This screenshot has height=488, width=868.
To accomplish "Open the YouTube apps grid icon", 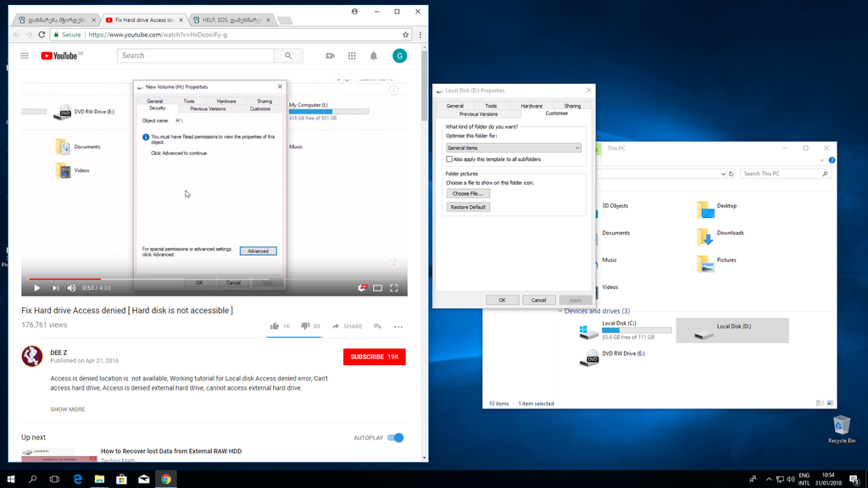I will coord(352,56).
